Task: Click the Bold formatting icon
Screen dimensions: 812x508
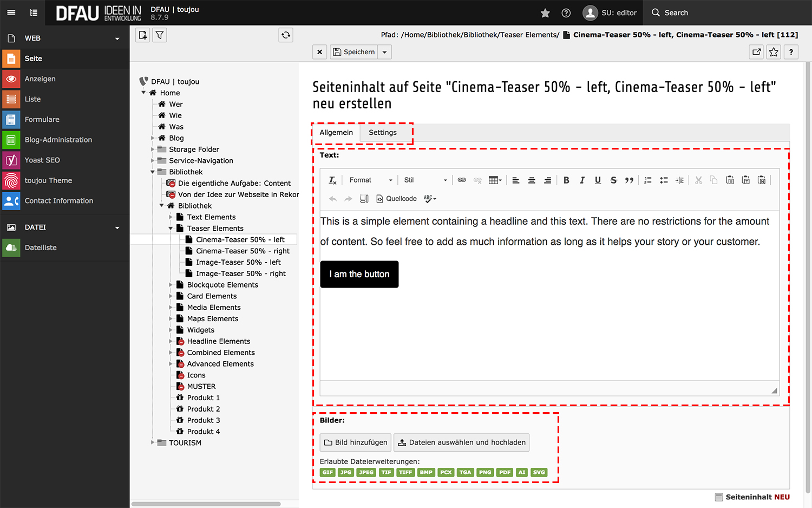Action: tap(566, 180)
